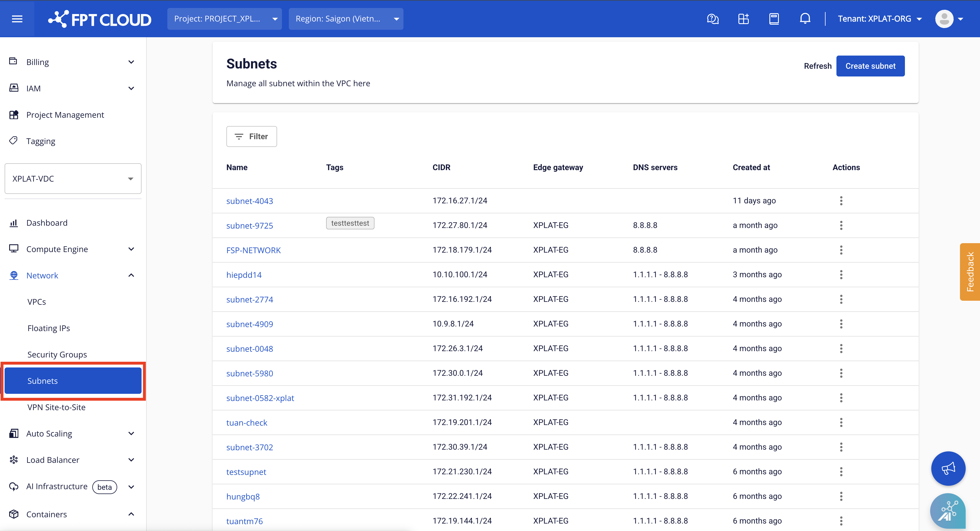The height and width of the screenshot is (531, 980).
Task: Open Floating IPs in sidebar
Action: point(49,328)
